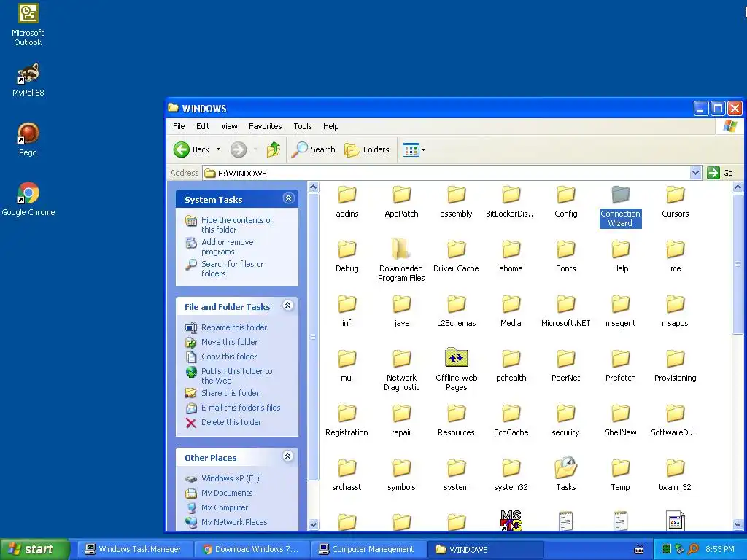Open the View menu
The height and width of the screenshot is (560, 747).
click(x=229, y=126)
